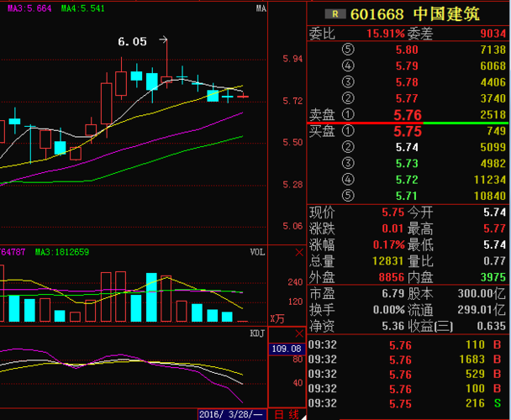Select the 09:32 trade of 110 lots
The height and width of the screenshot is (420, 511).
[x=405, y=345]
